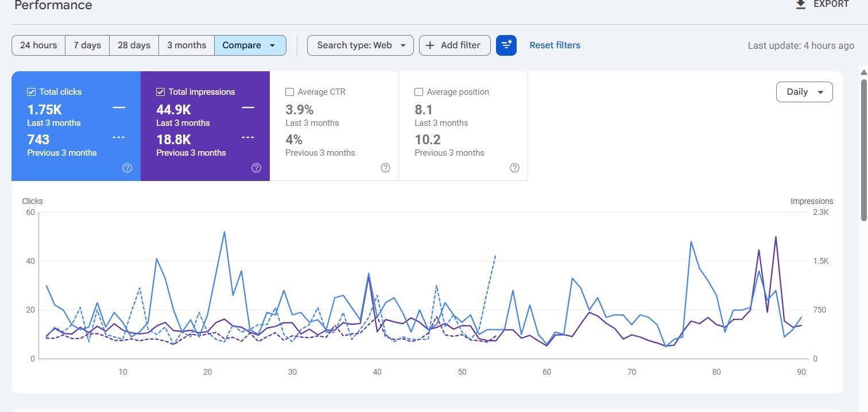The height and width of the screenshot is (412, 868).
Task: Open the Compare date range dropdown
Action: point(250,45)
